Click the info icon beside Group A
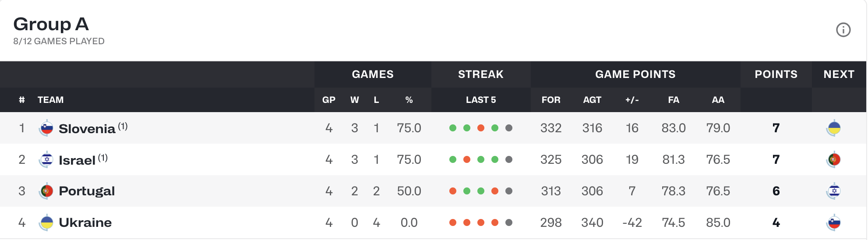This screenshot has height=240, width=868. 843,30
